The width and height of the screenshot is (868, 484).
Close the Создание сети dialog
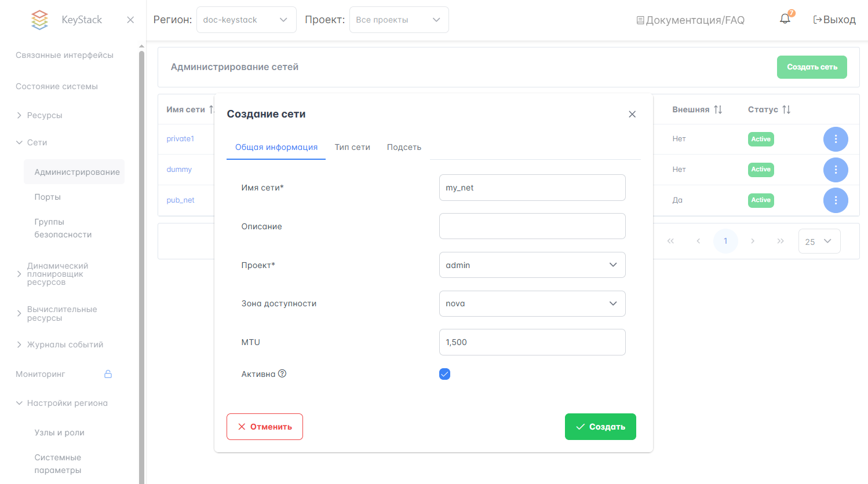(x=632, y=114)
